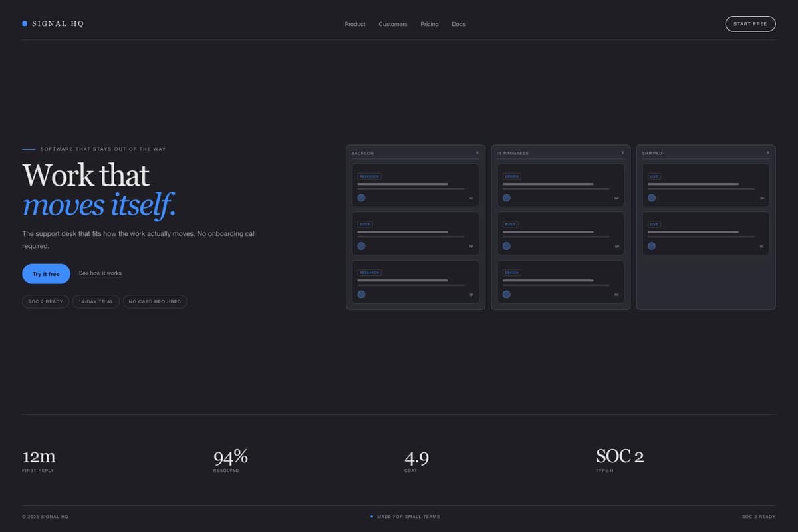Click the BUILD tag in In Progress

511,225
